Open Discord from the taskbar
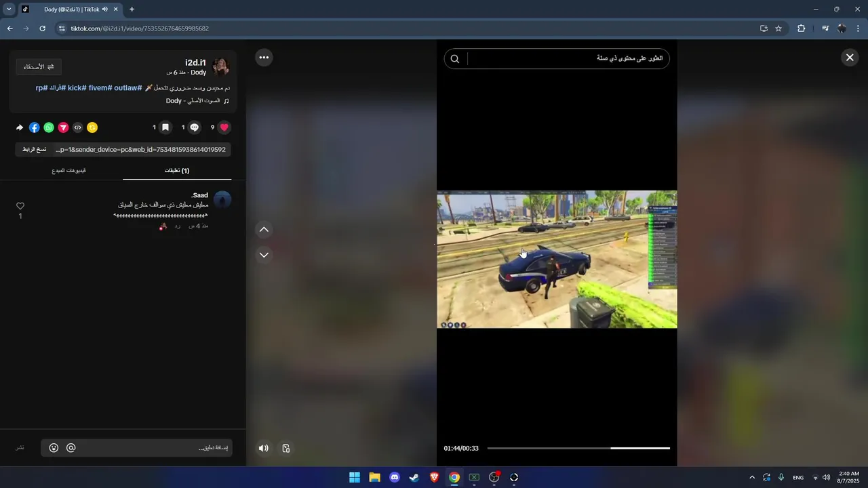 [395, 477]
